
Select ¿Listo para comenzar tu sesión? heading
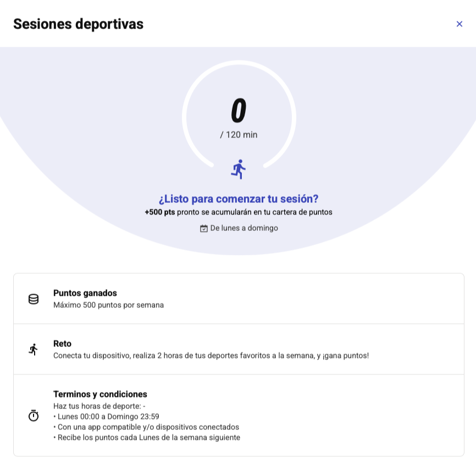(x=239, y=199)
